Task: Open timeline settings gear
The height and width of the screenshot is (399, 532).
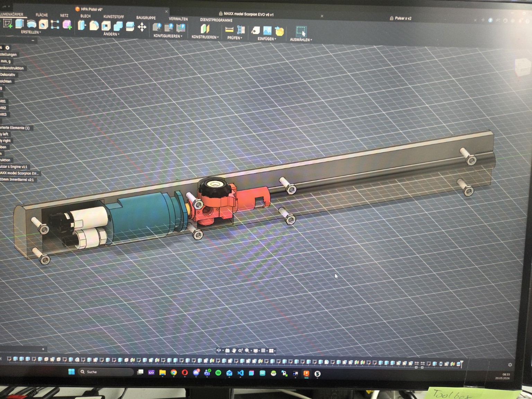Action: (x=510, y=365)
